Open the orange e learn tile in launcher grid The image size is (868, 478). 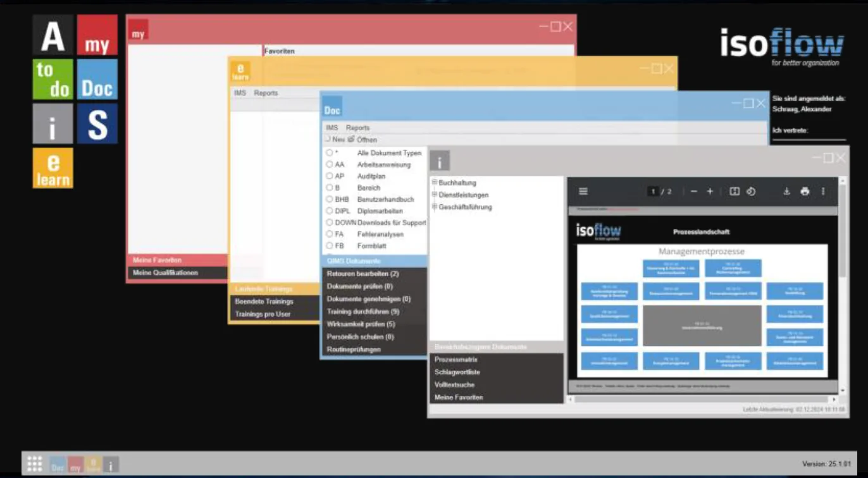(53, 168)
